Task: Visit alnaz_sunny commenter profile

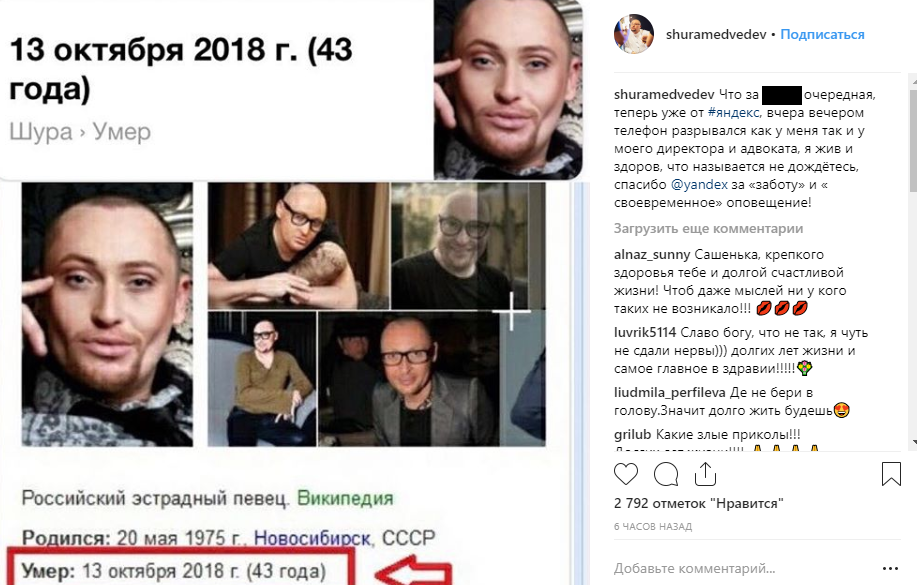Action: (x=652, y=254)
